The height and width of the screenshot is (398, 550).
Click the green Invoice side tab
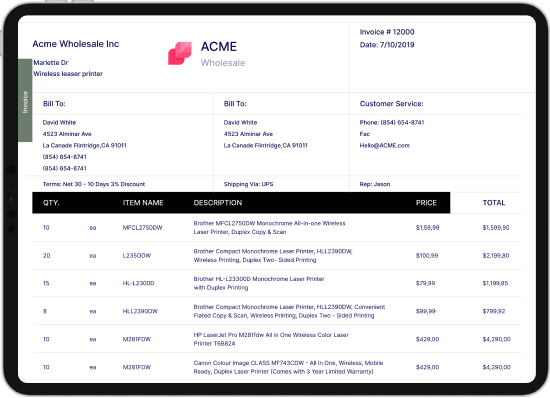click(x=25, y=100)
